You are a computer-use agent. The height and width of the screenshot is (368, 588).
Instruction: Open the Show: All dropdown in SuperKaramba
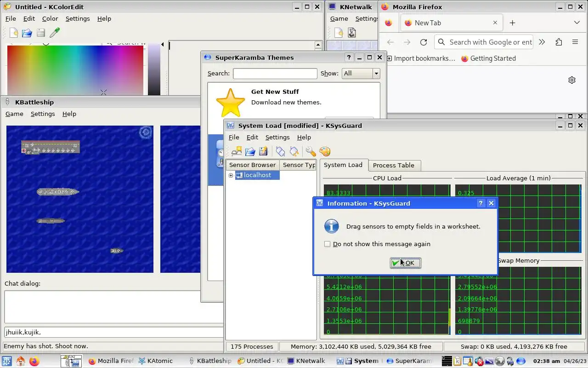pyautogui.click(x=361, y=73)
